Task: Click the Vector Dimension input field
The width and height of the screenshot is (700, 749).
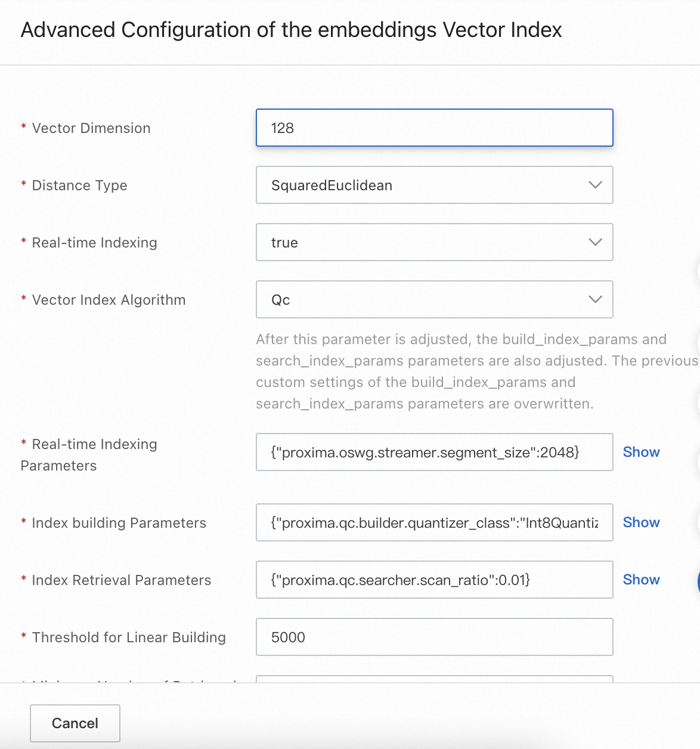Action: 434,128
